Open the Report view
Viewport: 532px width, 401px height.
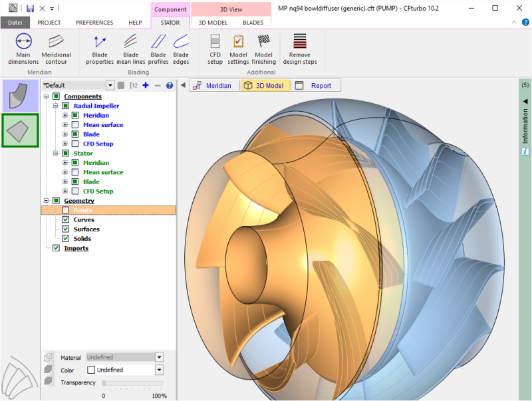click(314, 86)
